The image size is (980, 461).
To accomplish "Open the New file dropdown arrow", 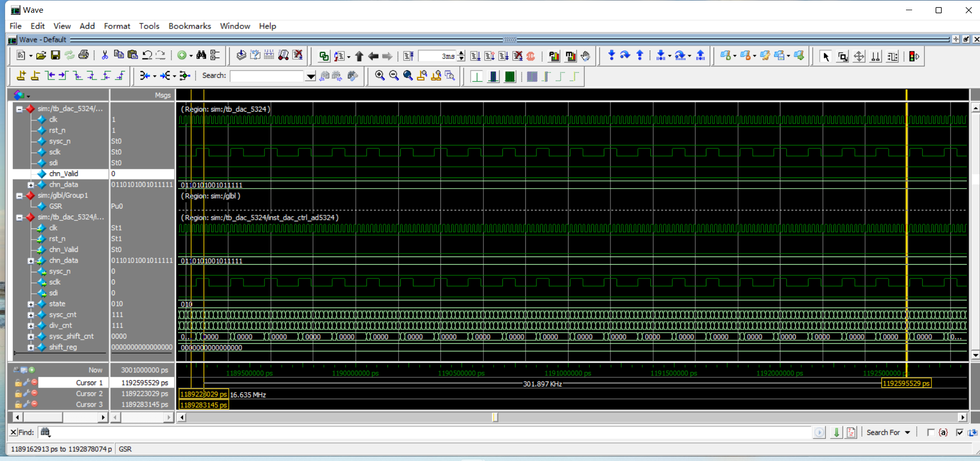I will pyautogui.click(x=31, y=56).
